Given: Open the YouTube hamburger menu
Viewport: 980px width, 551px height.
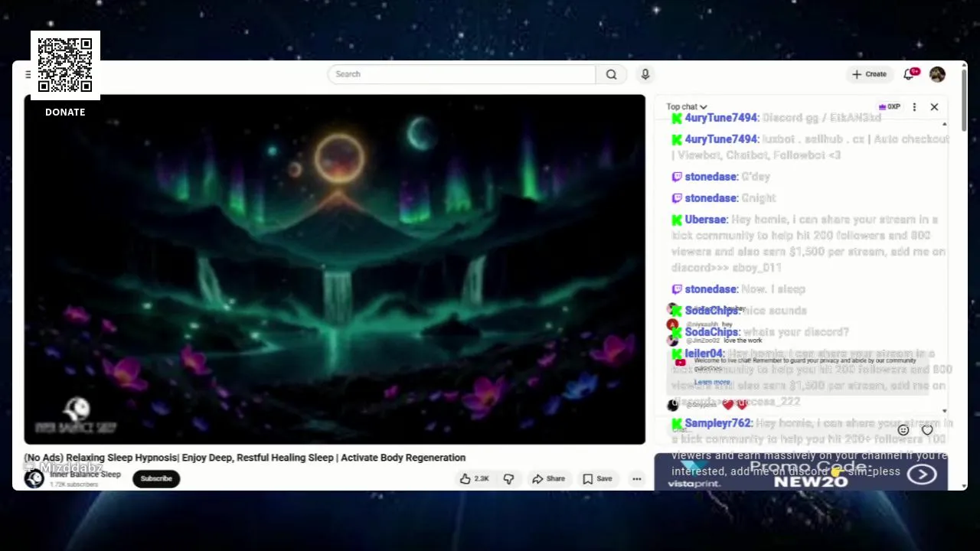Looking at the screenshot, I should (28, 74).
